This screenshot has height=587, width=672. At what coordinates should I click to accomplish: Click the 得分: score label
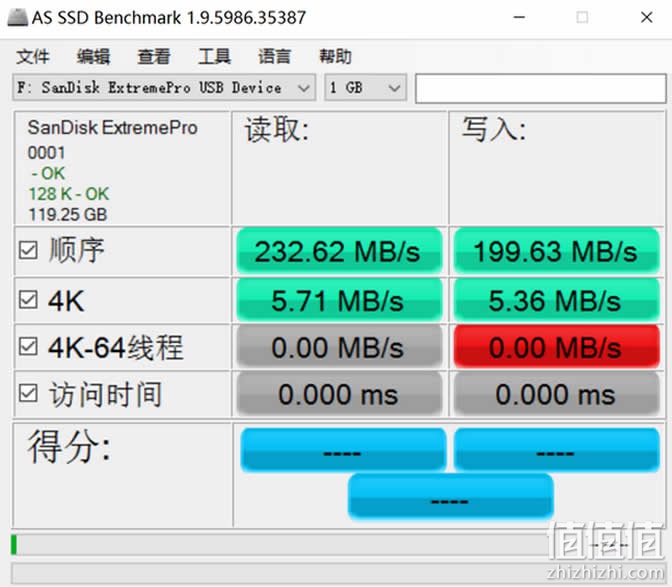(69, 446)
